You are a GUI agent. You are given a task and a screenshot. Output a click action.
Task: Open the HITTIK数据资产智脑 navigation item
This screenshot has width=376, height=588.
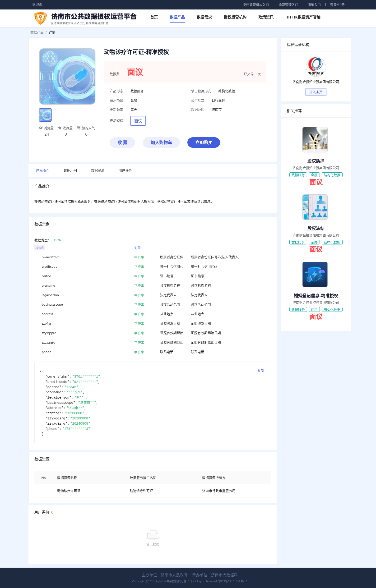303,17
